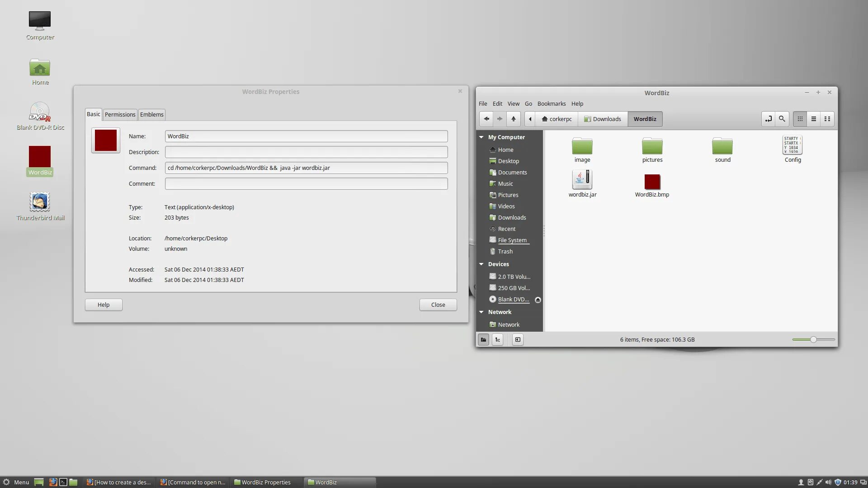Click the Close button in Properties
The image size is (868, 488).
(x=438, y=305)
